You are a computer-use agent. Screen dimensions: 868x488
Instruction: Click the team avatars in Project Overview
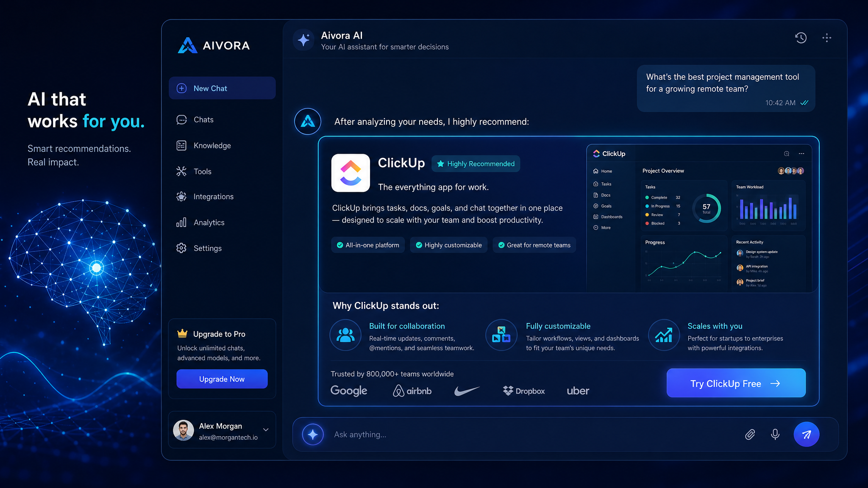[791, 171]
